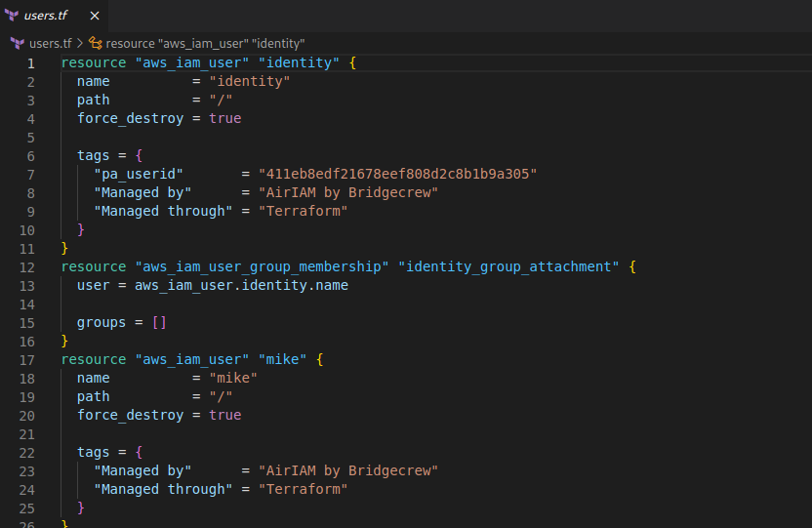Click the breadcrumb chevron separator after users.tf
Screen dimensions: 812x528
click(80, 43)
